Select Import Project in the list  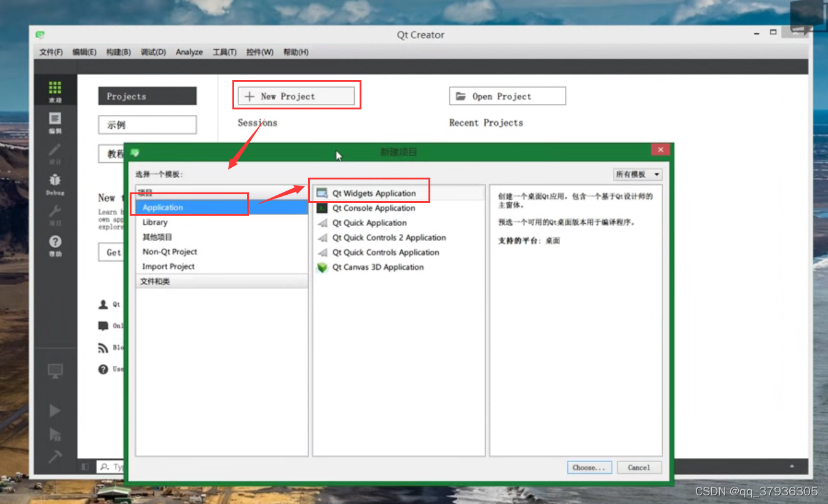pos(222,266)
